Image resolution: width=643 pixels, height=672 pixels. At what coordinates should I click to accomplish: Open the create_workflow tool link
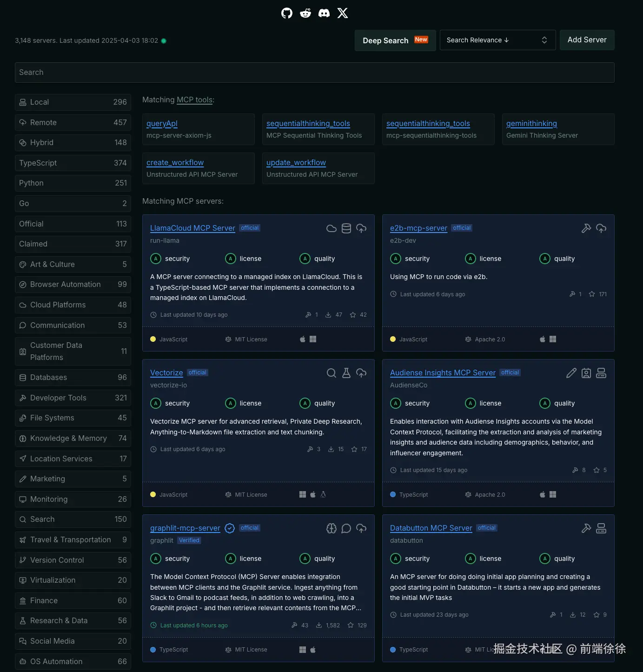[175, 163]
